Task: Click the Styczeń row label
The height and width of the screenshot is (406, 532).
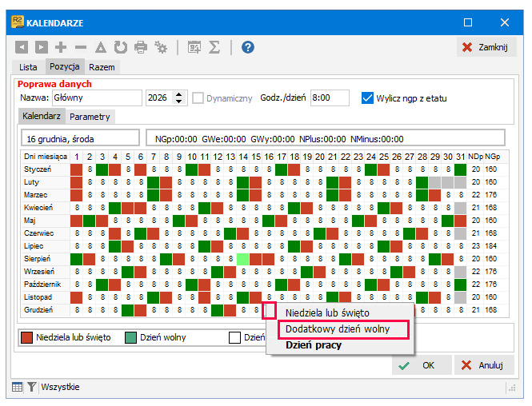Action: pos(38,169)
